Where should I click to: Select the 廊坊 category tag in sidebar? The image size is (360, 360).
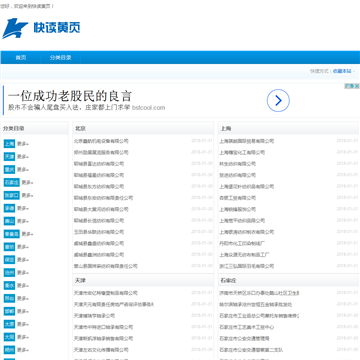9,247
